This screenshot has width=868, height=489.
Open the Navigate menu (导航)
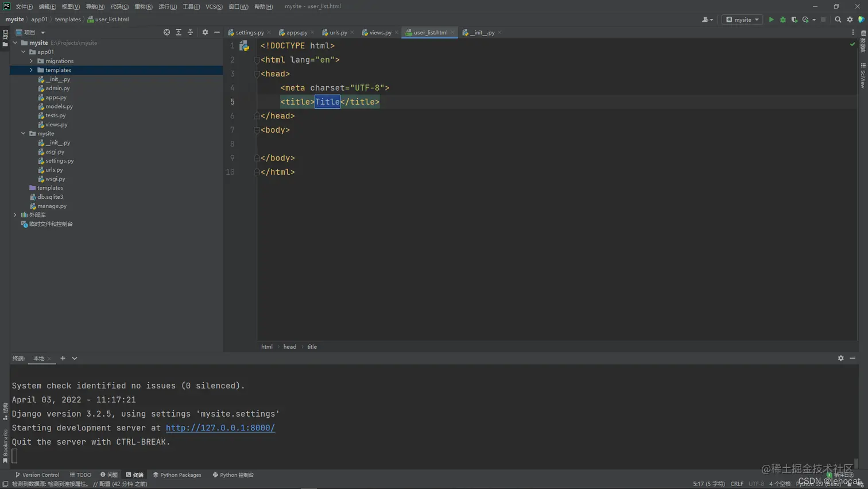[x=95, y=6]
